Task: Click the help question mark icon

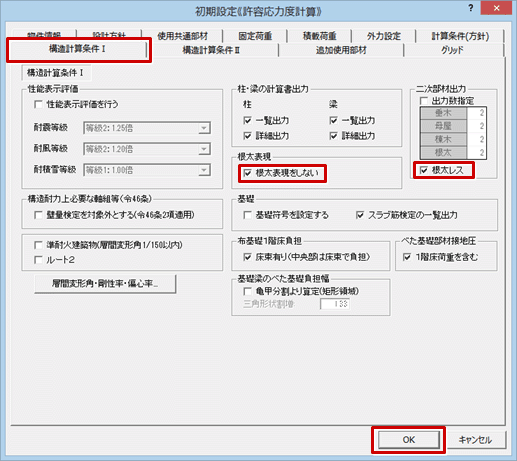Action: pyautogui.click(x=470, y=8)
